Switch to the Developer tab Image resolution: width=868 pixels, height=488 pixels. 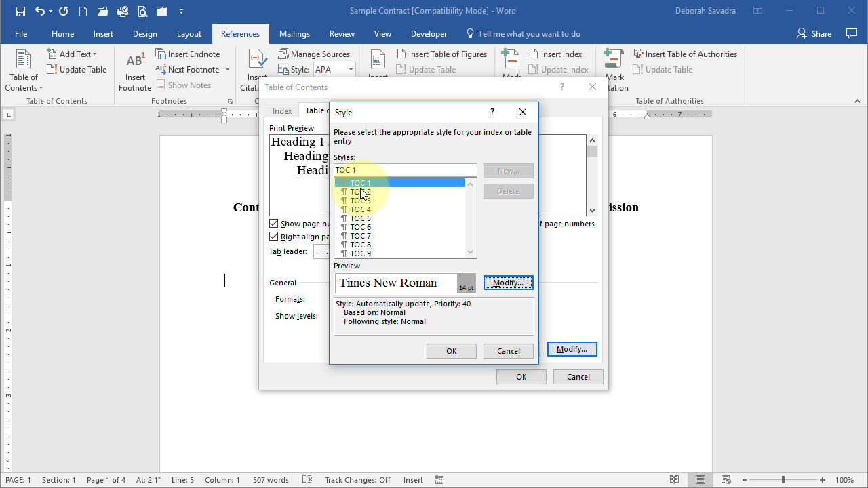click(x=429, y=34)
